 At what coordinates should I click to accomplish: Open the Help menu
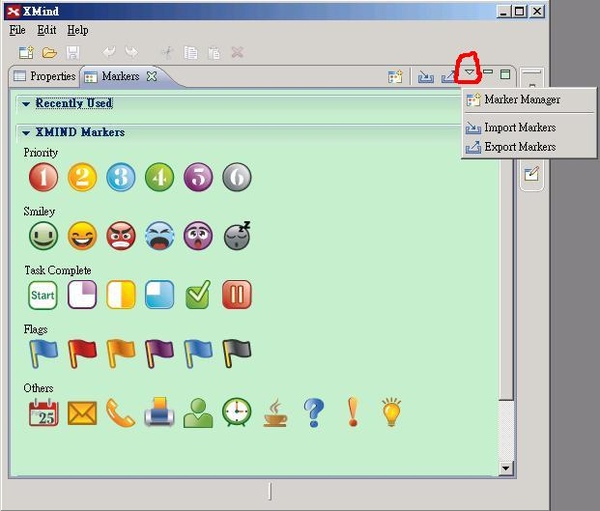pyautogui.click(x=78, y=30)
